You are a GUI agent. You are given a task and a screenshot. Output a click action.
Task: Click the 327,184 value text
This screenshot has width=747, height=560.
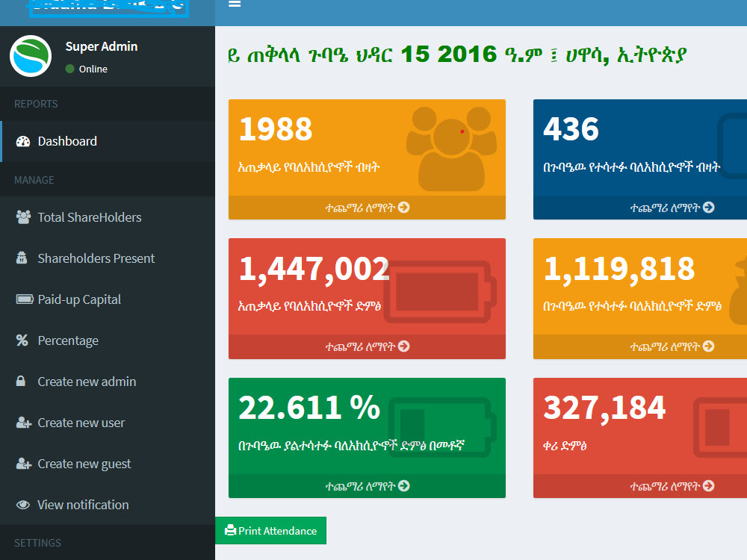point(604,408)
